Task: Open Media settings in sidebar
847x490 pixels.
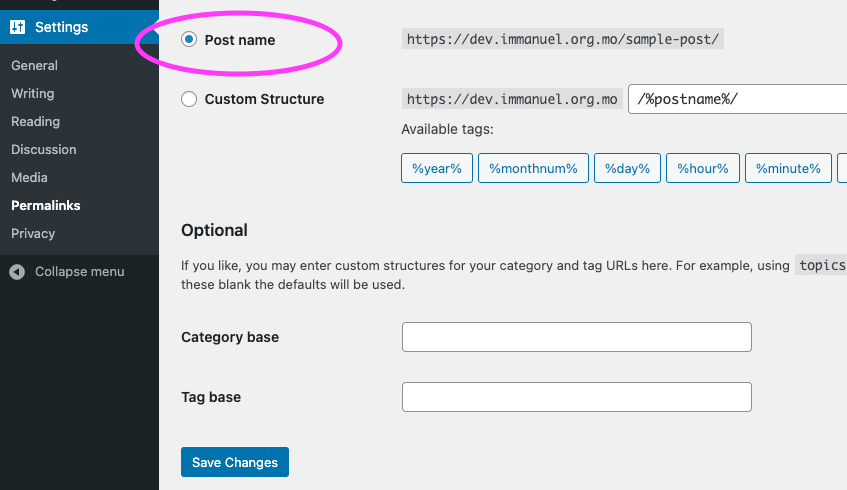Action: click(x=29, y=178)
